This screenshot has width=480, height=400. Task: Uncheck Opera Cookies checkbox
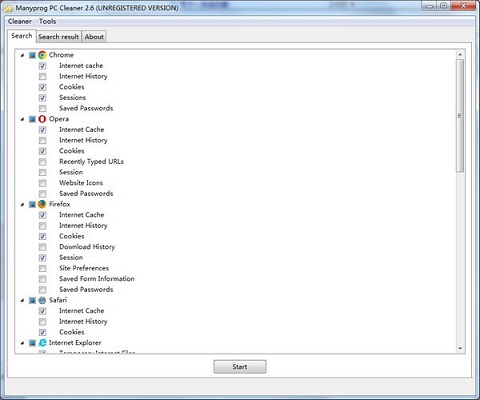(42, 151)
